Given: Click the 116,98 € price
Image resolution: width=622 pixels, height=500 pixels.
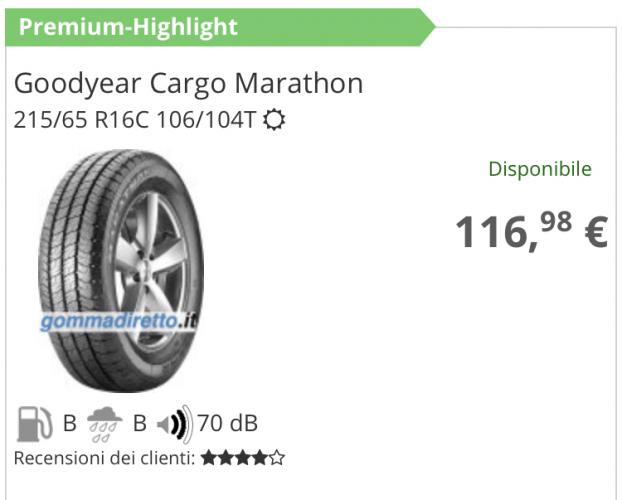Looking at the screenshot, I should click(531, 232).
